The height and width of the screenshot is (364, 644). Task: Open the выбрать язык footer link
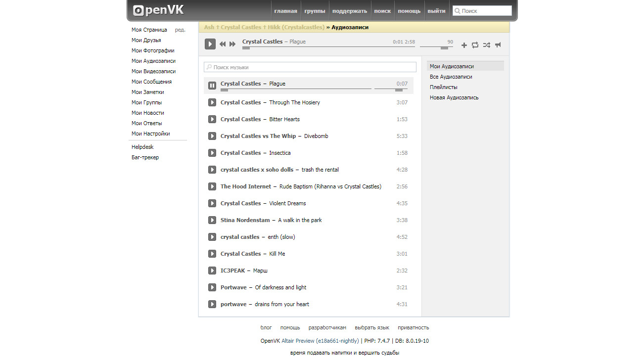click(372, 327)
